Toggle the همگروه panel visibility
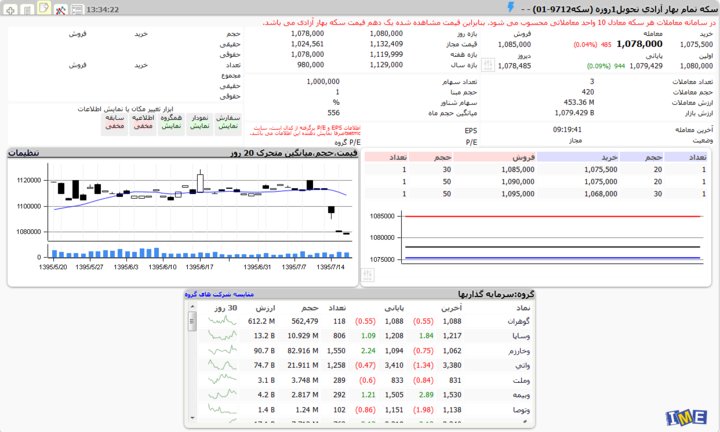Viewport: 720px width, 432px height. coord(172,122)
